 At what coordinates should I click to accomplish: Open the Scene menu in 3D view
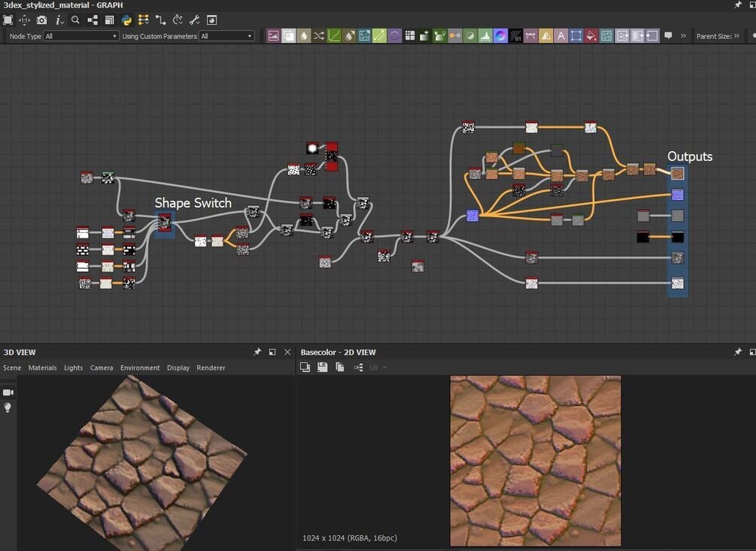point(12,368)
